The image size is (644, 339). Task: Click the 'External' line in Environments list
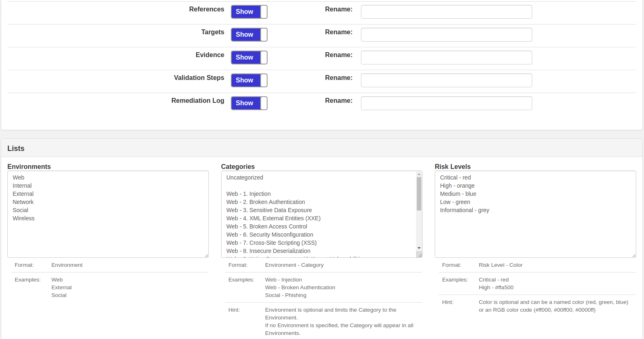click(x=23, y=194)
